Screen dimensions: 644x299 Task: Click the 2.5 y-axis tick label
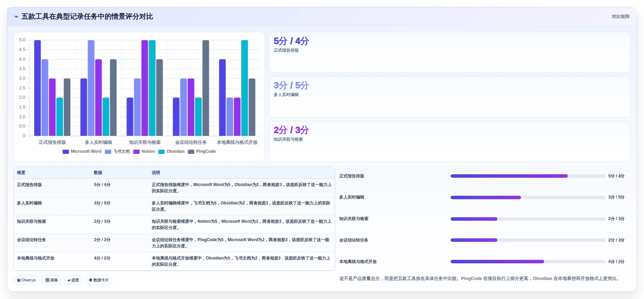[22, 88]
